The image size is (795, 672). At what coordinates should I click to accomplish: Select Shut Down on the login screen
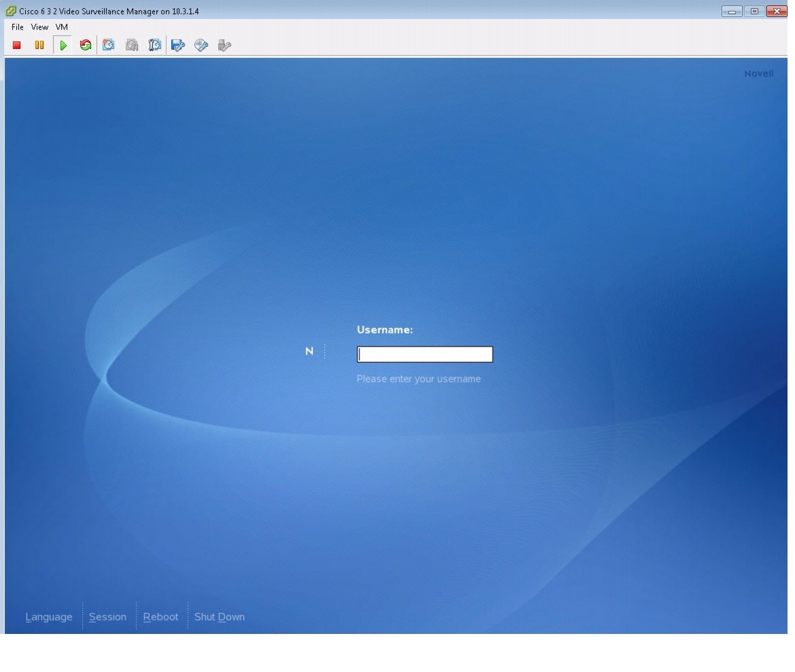coord(219,617)
